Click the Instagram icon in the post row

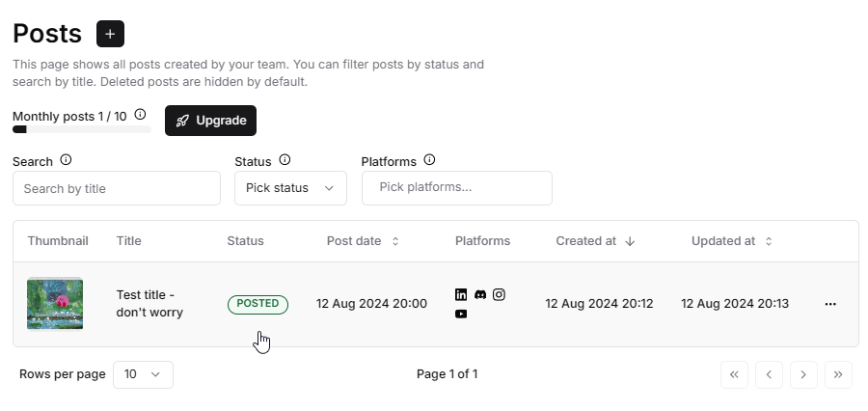tap(499, 294)
